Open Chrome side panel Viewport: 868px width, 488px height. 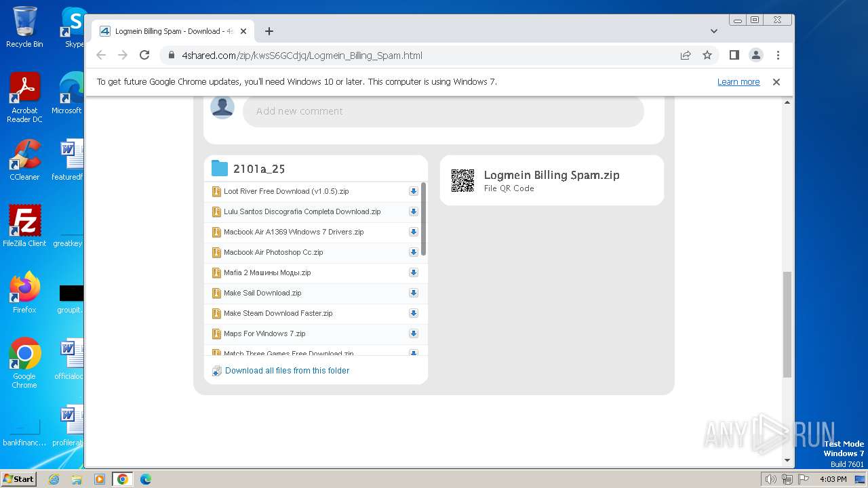734,55
